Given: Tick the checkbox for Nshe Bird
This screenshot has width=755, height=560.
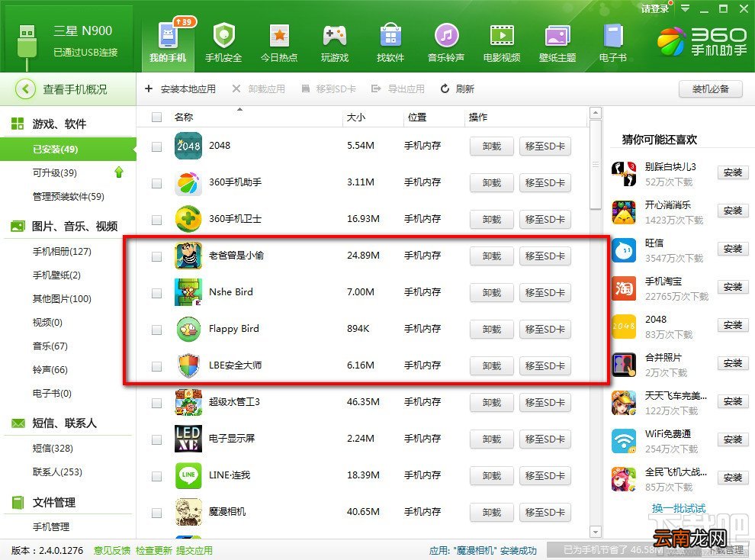Looking at the screenshot, I should [156, 293].
